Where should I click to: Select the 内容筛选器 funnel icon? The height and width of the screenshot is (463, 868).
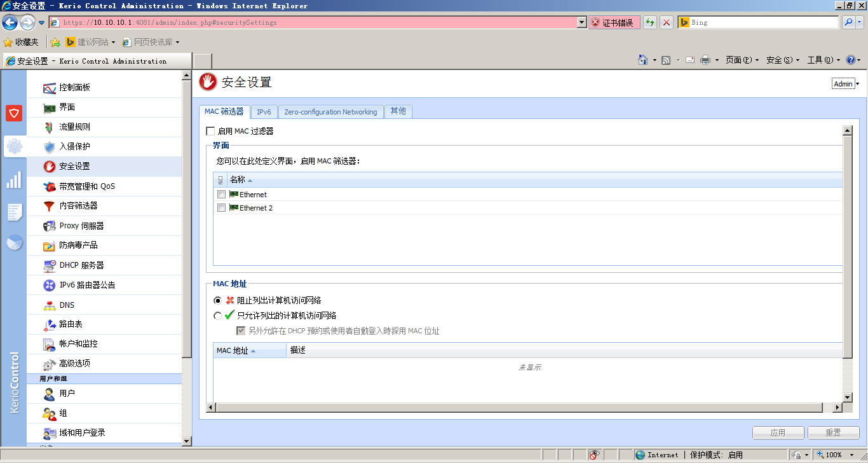(x=50, y=206)
